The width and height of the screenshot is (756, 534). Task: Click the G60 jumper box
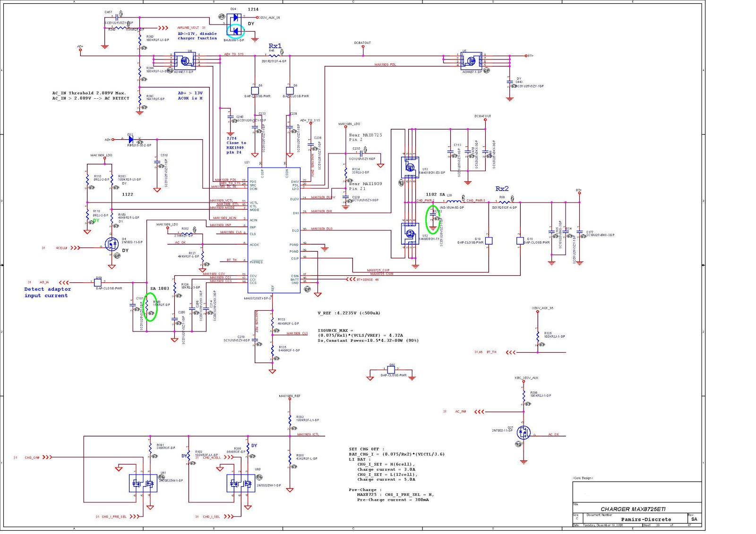point(392,370)
